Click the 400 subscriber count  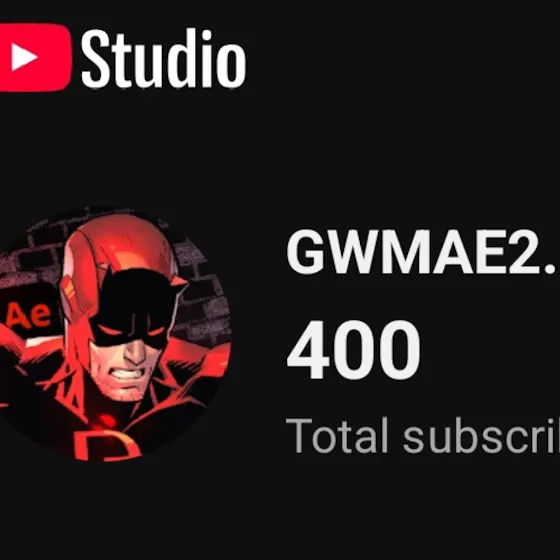click(353, 349)
